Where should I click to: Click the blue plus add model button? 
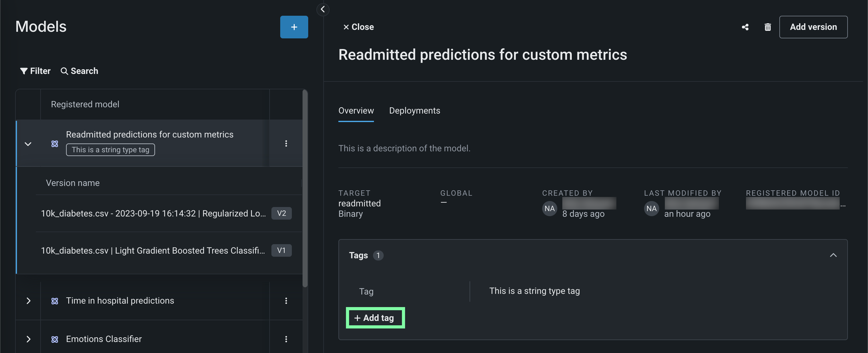click(293, 27)
